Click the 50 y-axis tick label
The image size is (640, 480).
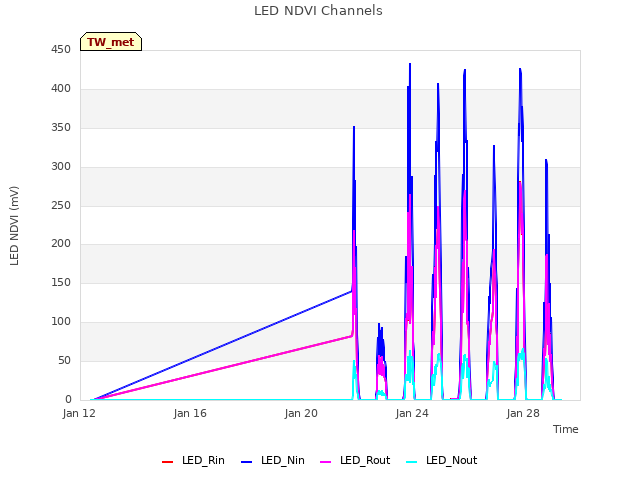pyautogui.click(x=64, y=360)
